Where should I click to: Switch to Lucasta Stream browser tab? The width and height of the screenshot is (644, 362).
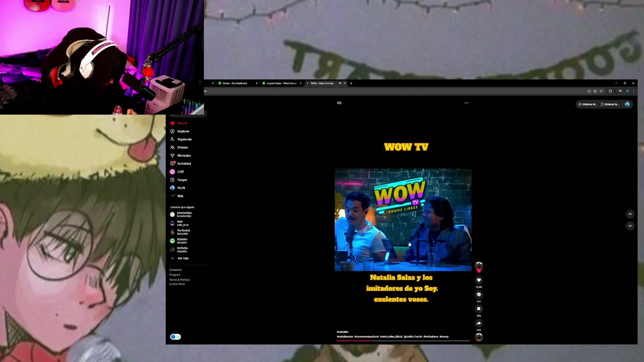tap(282, 83)
